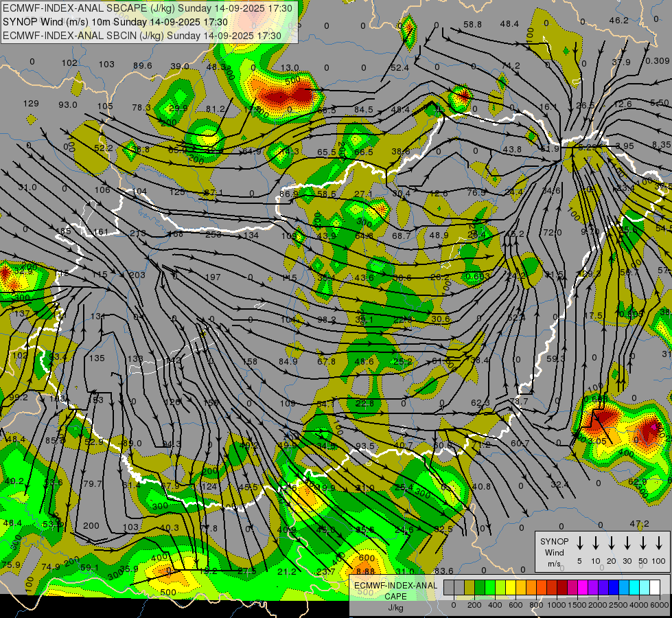Select the SBCAPE title line at top
This screenshot has width=672, height=618.
coord(148,8)
